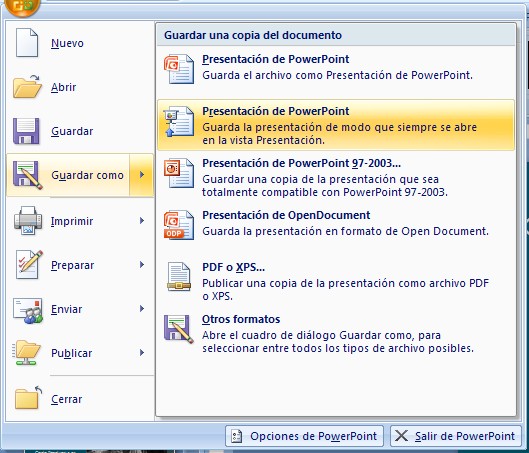Expand the Preparar submenu arrow

click(142, 265)
